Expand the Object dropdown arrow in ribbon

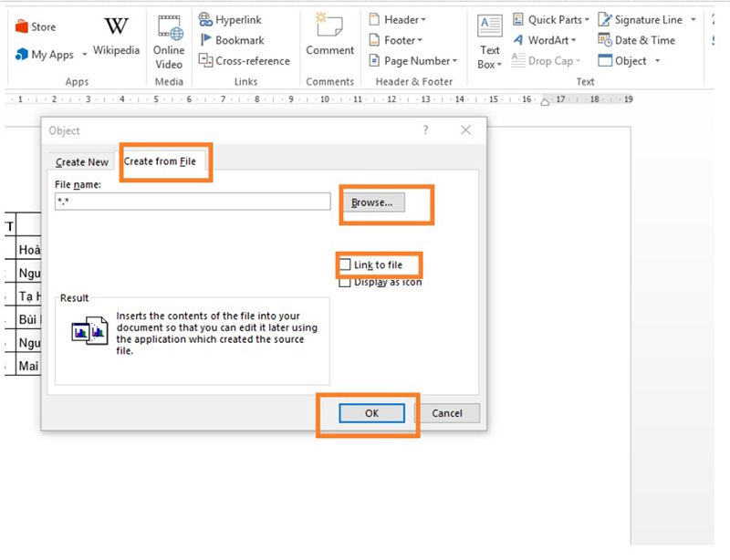[657, 60]
